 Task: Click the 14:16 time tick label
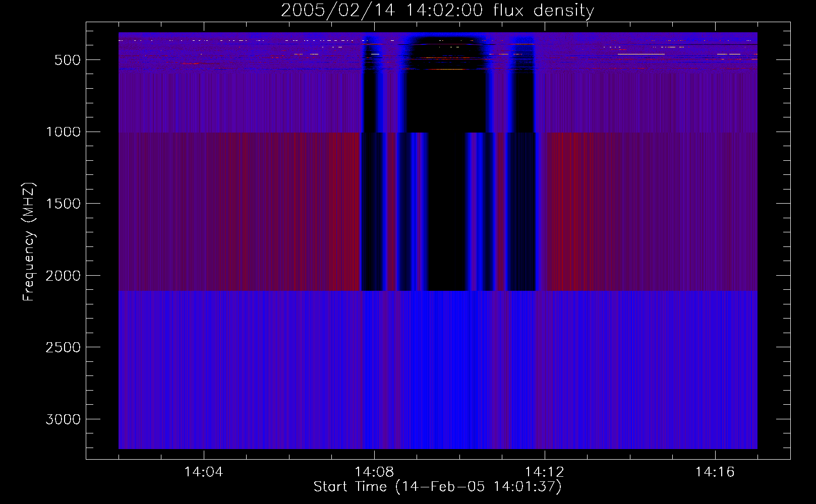[x=715, y=472]
